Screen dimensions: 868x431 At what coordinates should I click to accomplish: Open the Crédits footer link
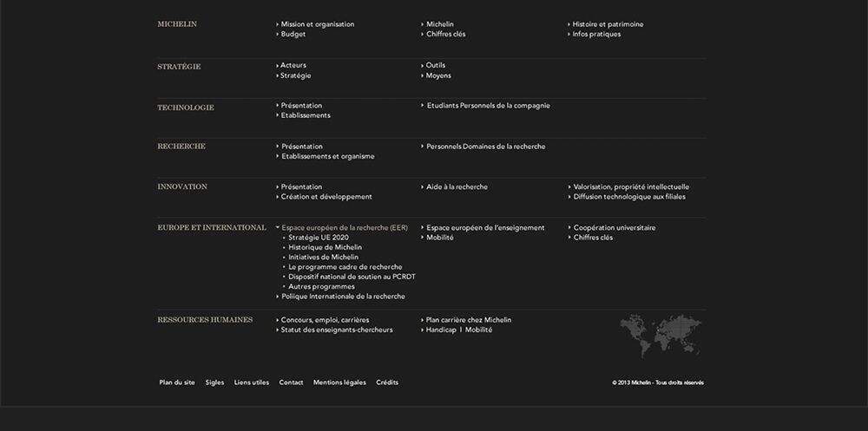click(387, 382)
